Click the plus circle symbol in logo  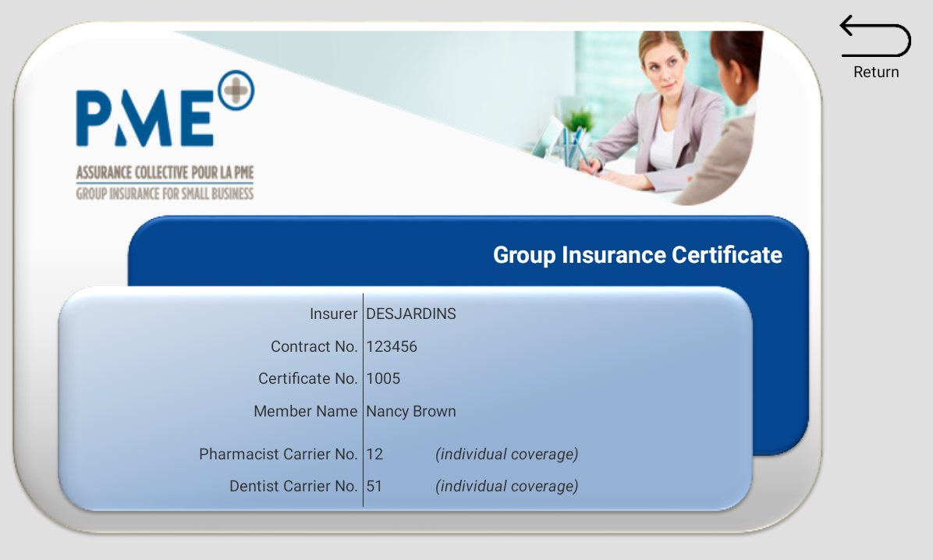tap(236, 90)
